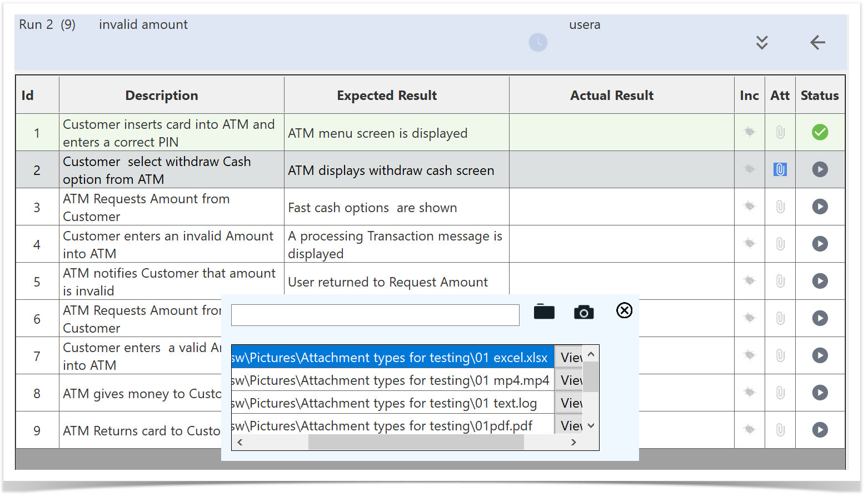Set status with play button on step 2
This screenshot has width=868, height=497.
click(x=820, y=169)
